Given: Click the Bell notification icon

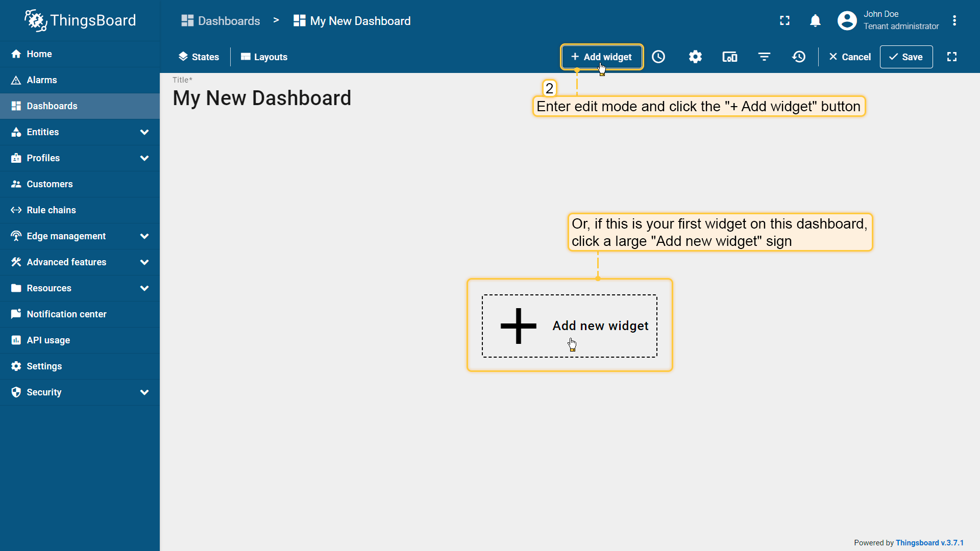Looking at the screenshot, I should 815,21.
